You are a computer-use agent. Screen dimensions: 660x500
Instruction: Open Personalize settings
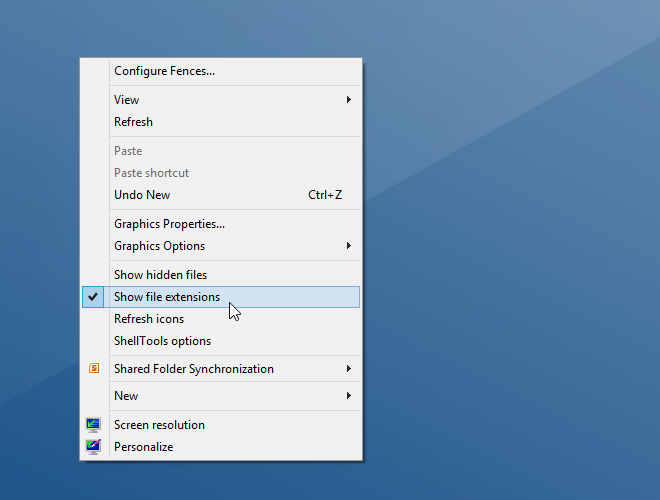point(221,447)
